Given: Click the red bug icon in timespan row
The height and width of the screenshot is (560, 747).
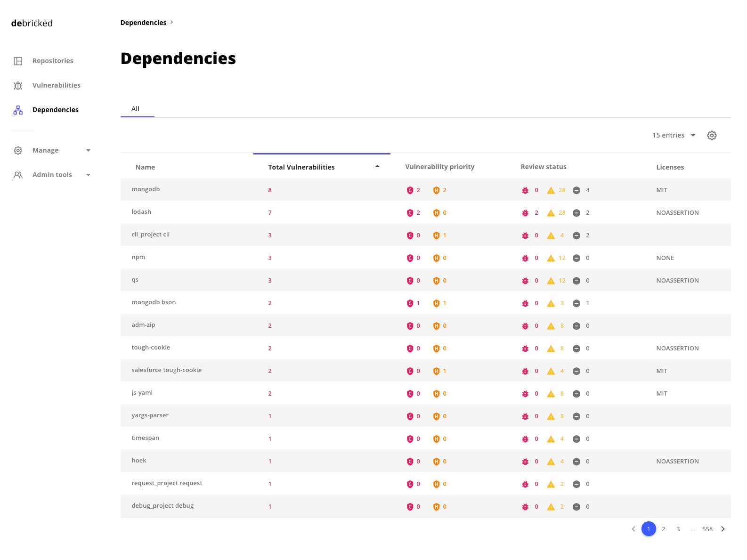Looking at the screenshot, I should (525, 439).
